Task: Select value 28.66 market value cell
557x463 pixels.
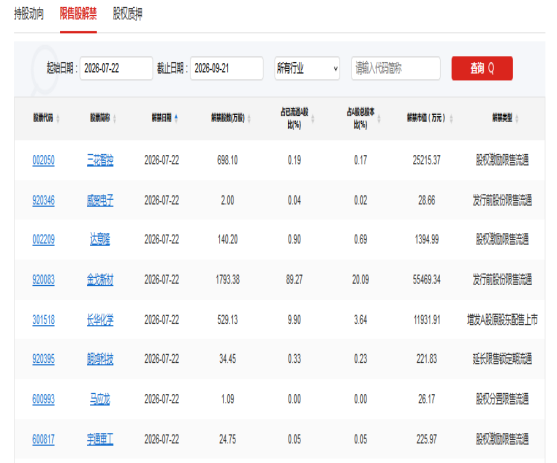Action: coord(427,200)
